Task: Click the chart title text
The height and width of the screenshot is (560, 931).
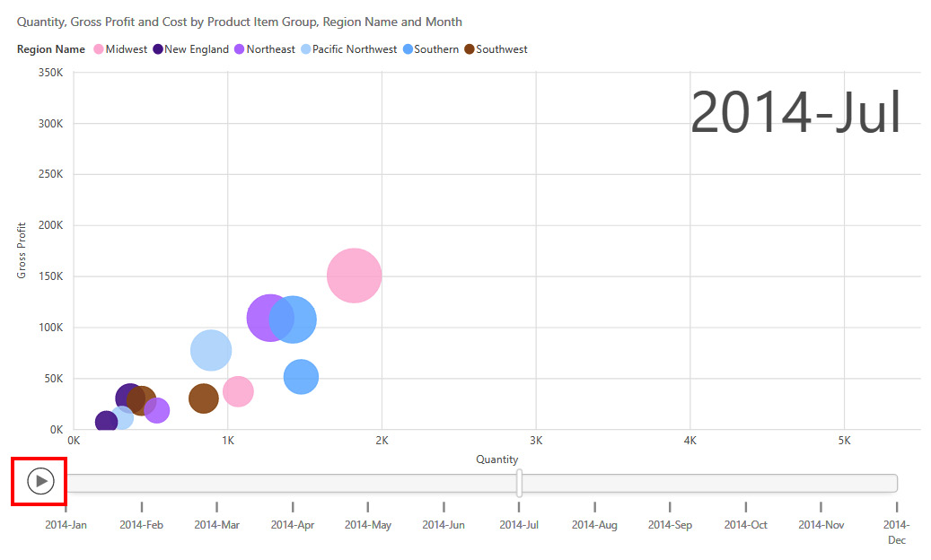Action: [x=240, y=22]
